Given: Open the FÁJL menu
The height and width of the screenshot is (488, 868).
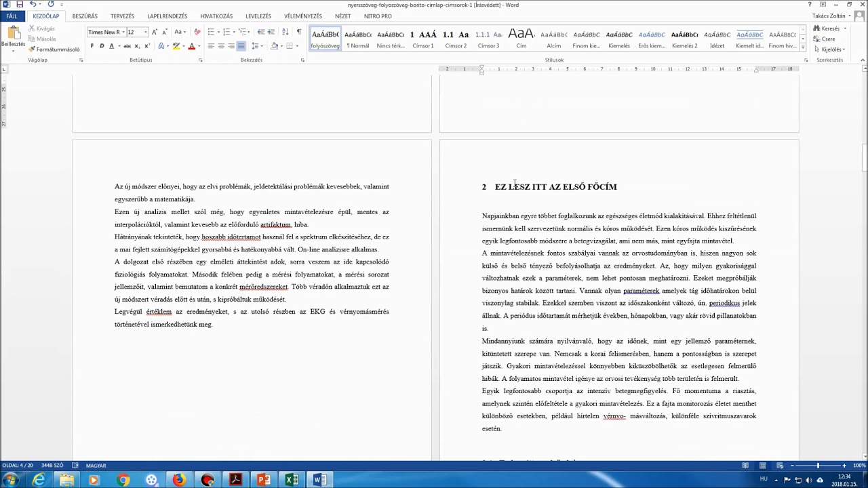Looking at the screenshot, I should point(12,16).
